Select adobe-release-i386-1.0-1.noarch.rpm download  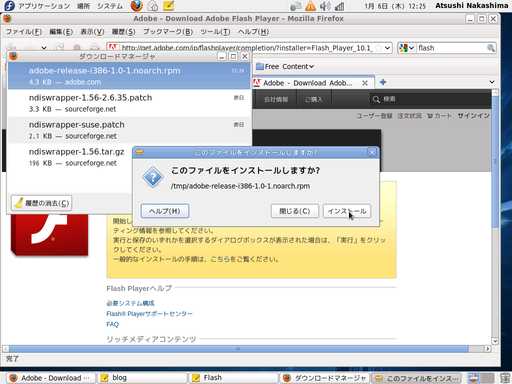click(x=129, y=76)
